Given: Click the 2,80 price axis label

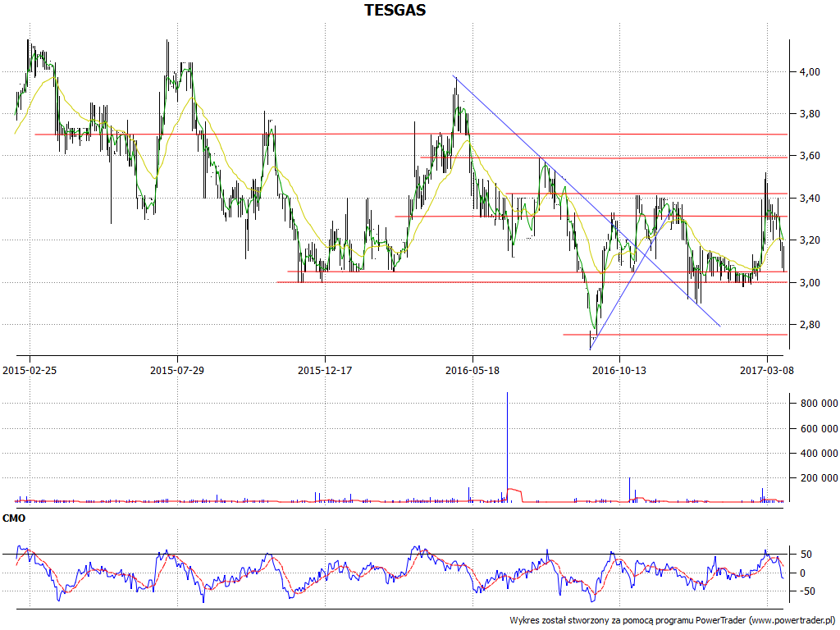Looking at the screenshot, I should pyautogui.click(x=810, y=325).
